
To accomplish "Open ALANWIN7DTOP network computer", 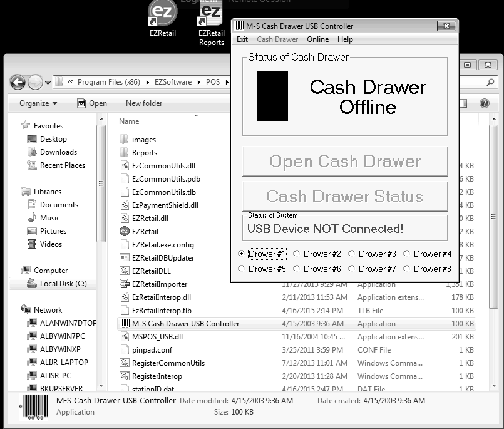I will 61,323.
